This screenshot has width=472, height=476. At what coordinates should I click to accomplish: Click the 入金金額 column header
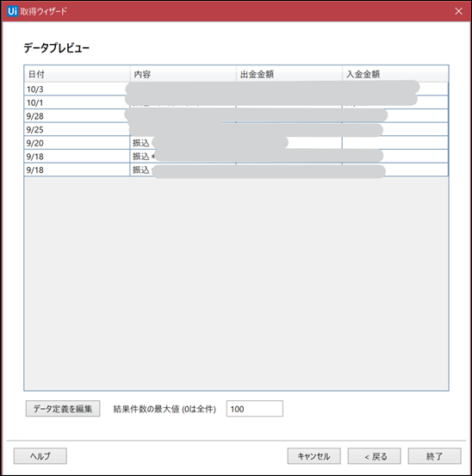click(x=395, y=74)
